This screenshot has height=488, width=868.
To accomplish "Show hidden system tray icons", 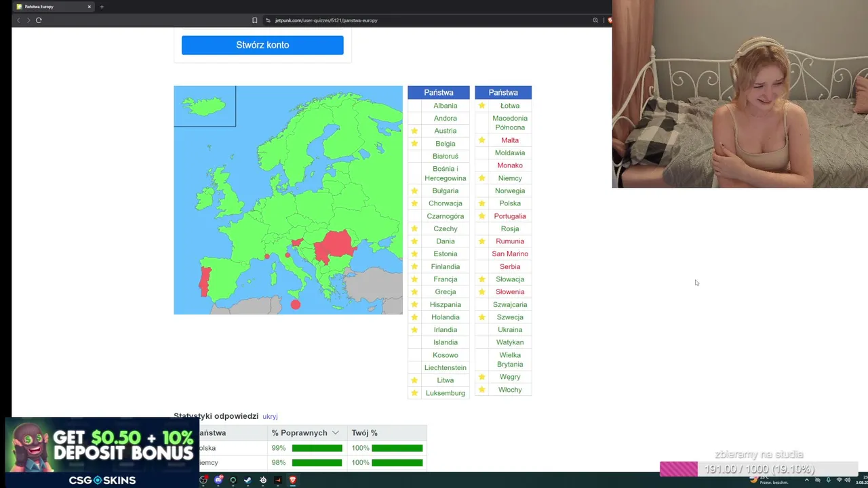I will (806, 481).
